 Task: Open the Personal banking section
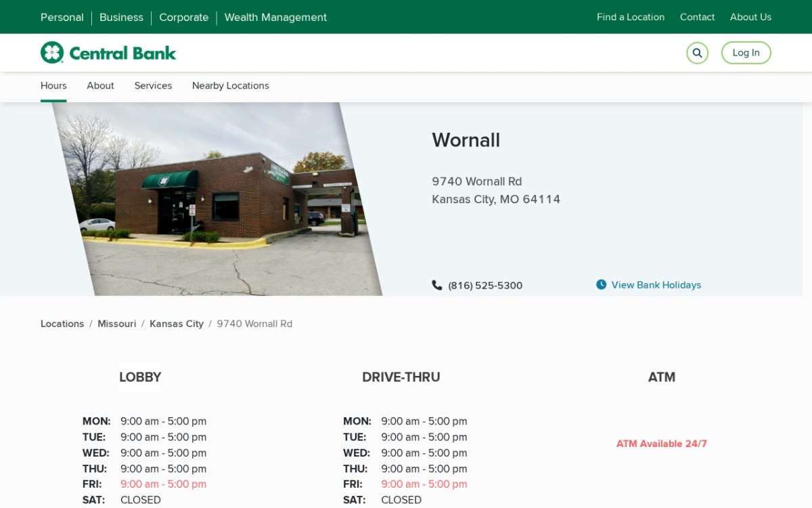coord(62,18)
